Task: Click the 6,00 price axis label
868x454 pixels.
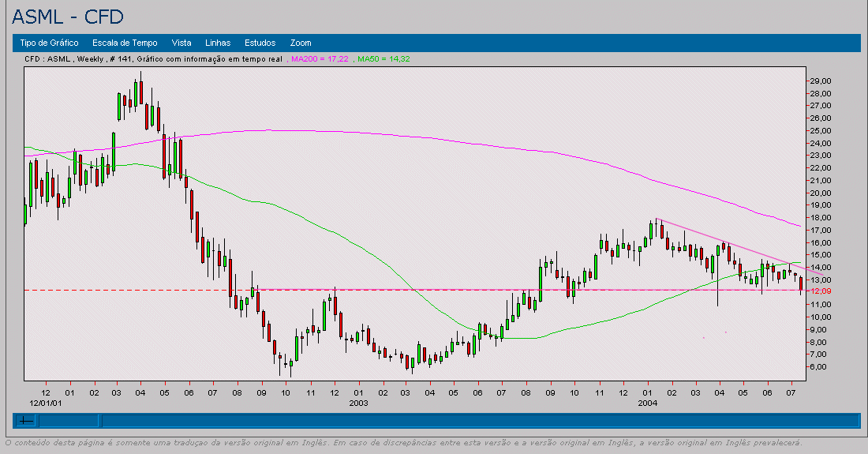Action: pyautogui.click(x=821, y=367)
